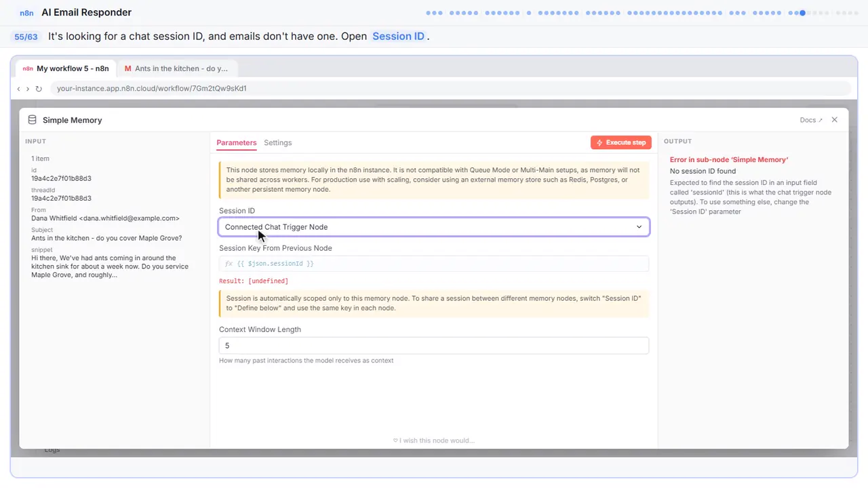Select the Parameters tab
This screenshot has height=488, width=868.
[x=237, y=143]
